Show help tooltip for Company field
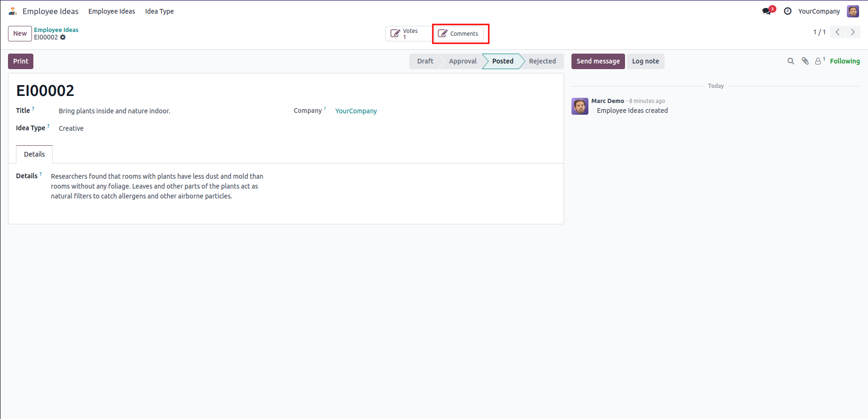868x419 pixels. coord(325,109)
